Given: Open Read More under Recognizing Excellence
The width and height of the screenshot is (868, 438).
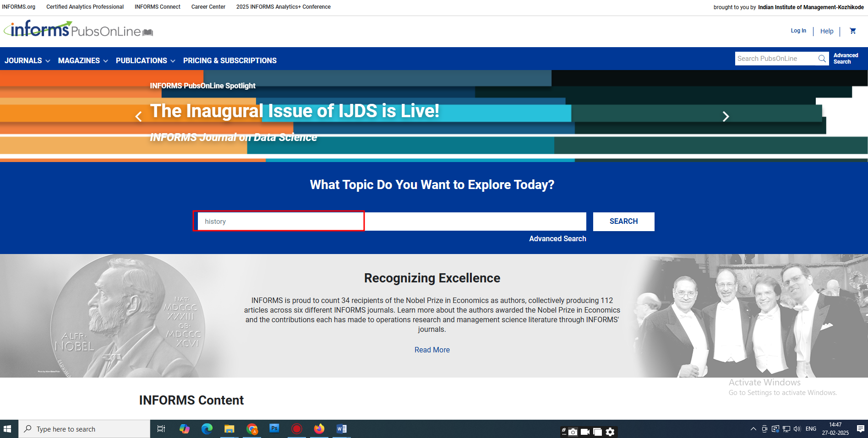Looking at the screenshot, I should coord(431,350).
